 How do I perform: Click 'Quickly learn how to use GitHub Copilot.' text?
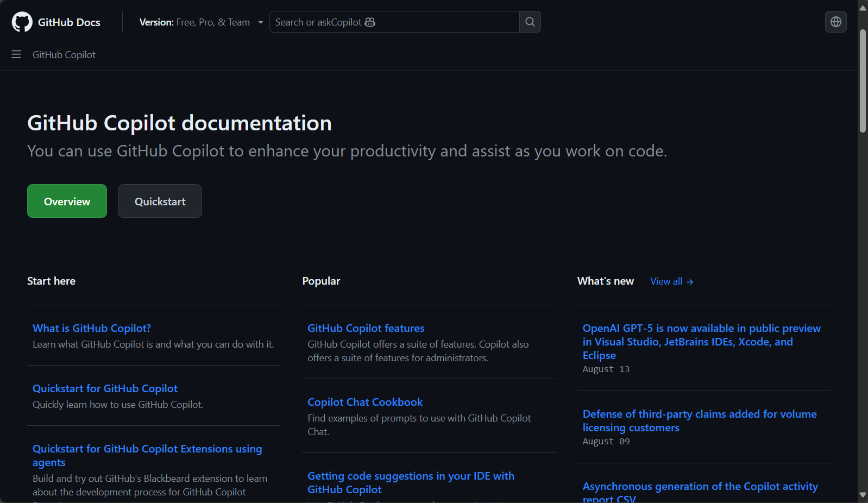[x=118, y=405]
